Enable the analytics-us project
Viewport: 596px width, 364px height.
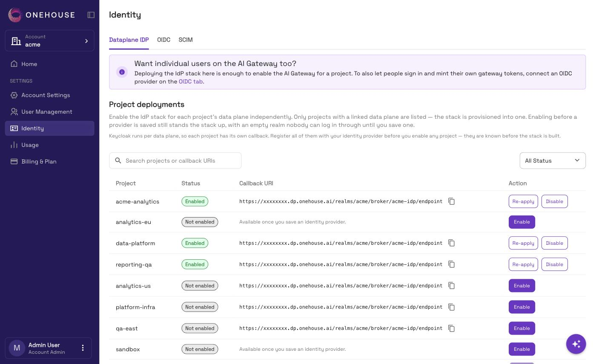522,286
